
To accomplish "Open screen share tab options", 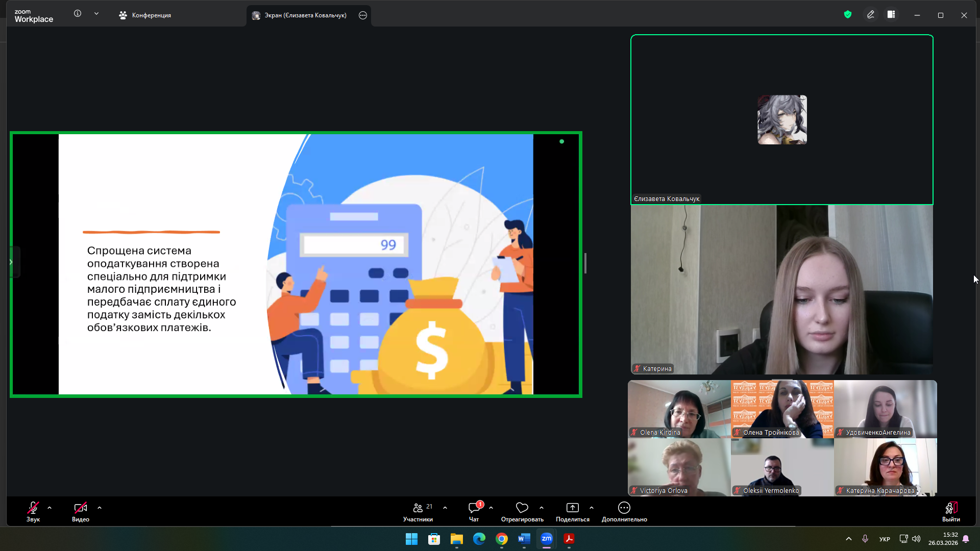I will pyautogui.click(x=363, y=15).
